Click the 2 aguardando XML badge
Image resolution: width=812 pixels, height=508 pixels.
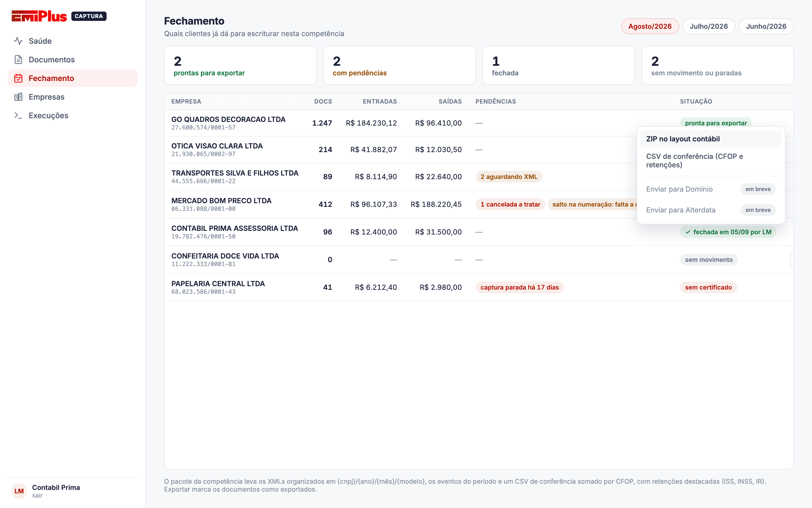click(509, 177)
